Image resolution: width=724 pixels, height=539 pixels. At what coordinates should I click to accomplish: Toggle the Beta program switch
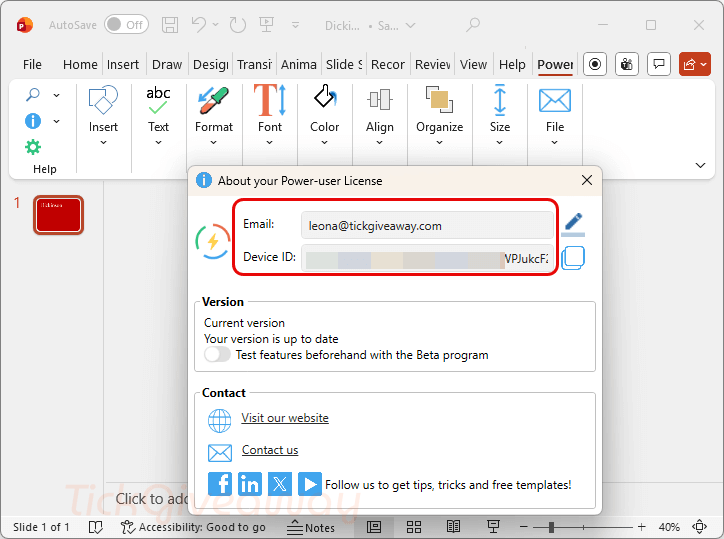click(217, 355)
